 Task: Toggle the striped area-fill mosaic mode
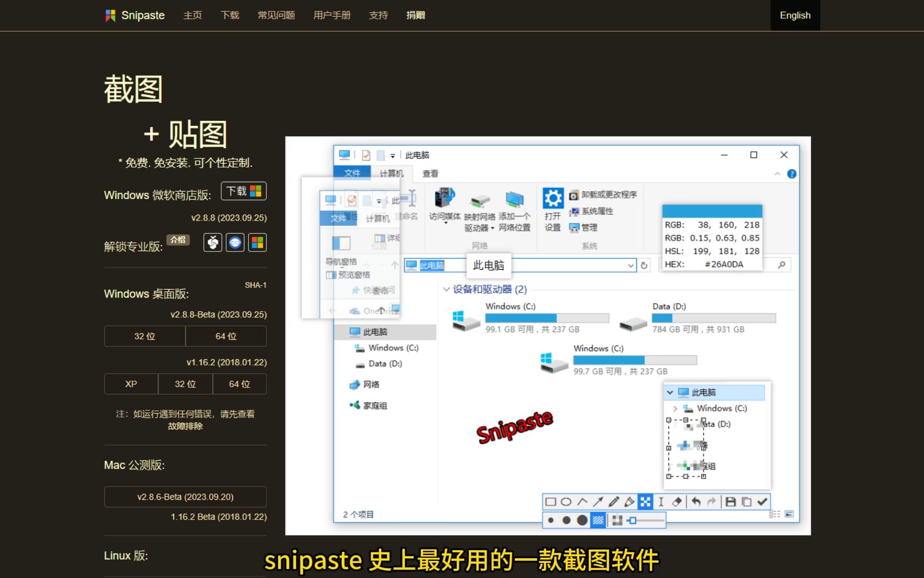pos(598,520)
